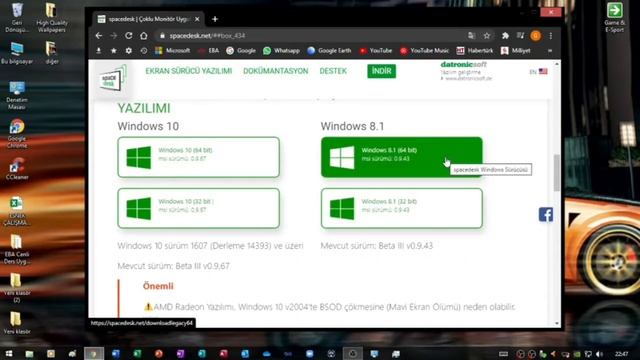Screen dimensions: 640x360
Task: Open the Microsoft bookmark
Action: pos(173,51)
